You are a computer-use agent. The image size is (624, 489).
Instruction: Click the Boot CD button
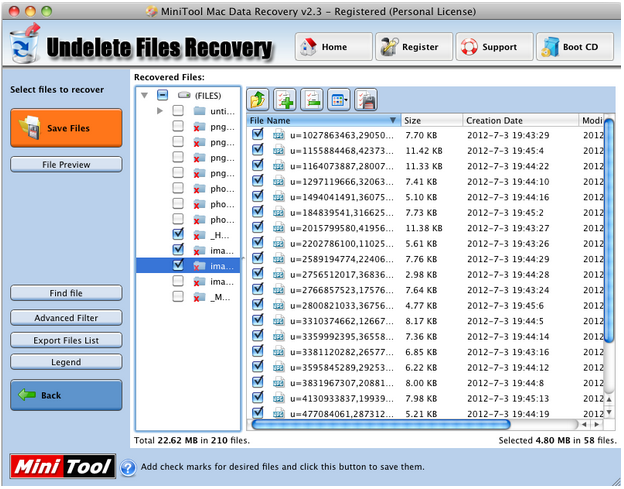(575, 47)
